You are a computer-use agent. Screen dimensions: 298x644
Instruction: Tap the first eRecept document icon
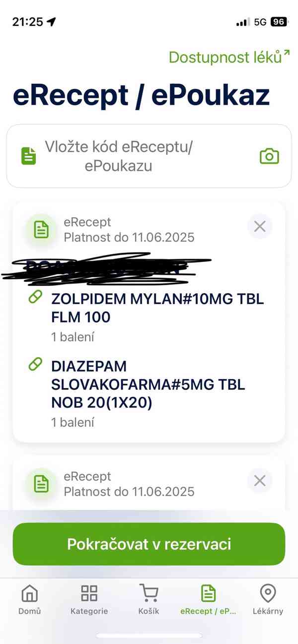(41, 229)
